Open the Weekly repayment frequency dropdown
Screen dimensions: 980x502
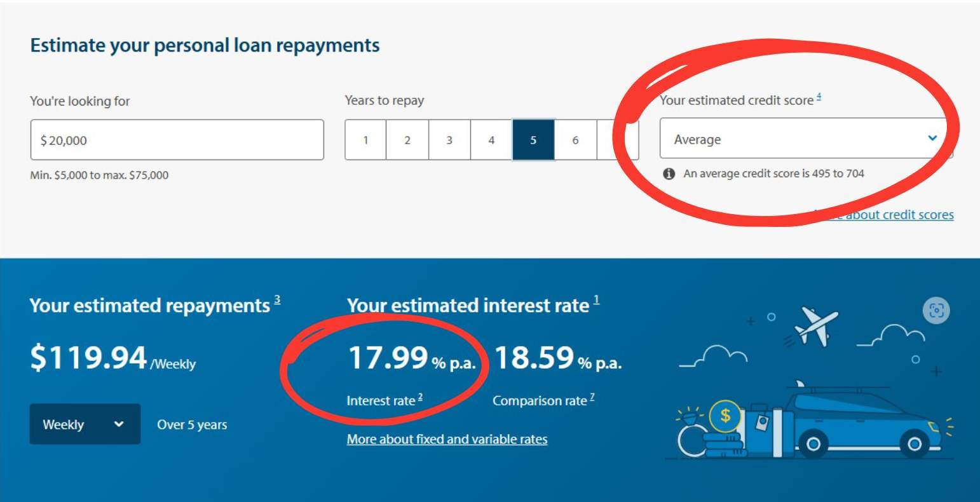[x=85, y=424]
